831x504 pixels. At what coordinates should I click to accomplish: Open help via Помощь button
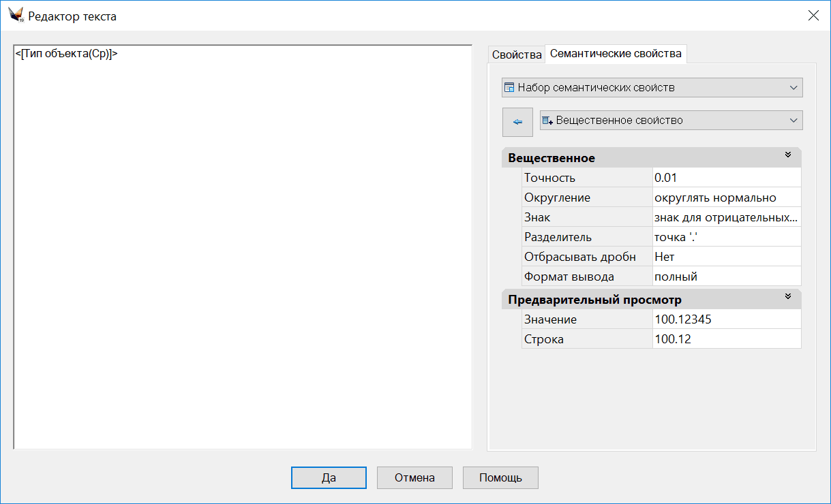pyautogui.click(x=500, y=477)
